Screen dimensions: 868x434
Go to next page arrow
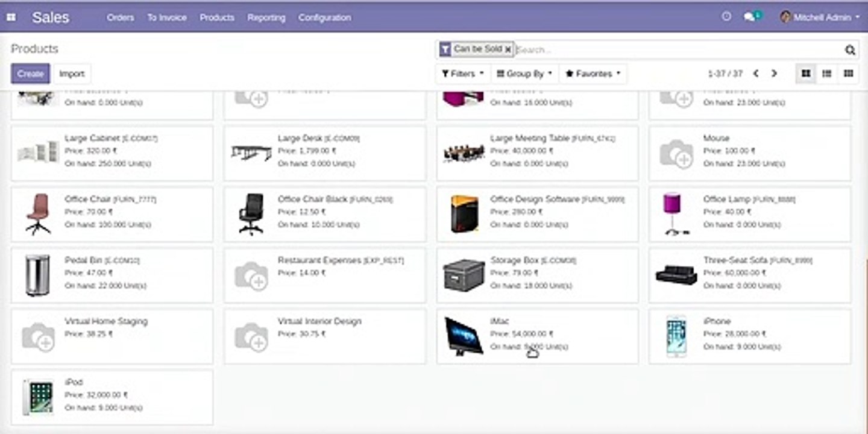(x=774, y=74)
